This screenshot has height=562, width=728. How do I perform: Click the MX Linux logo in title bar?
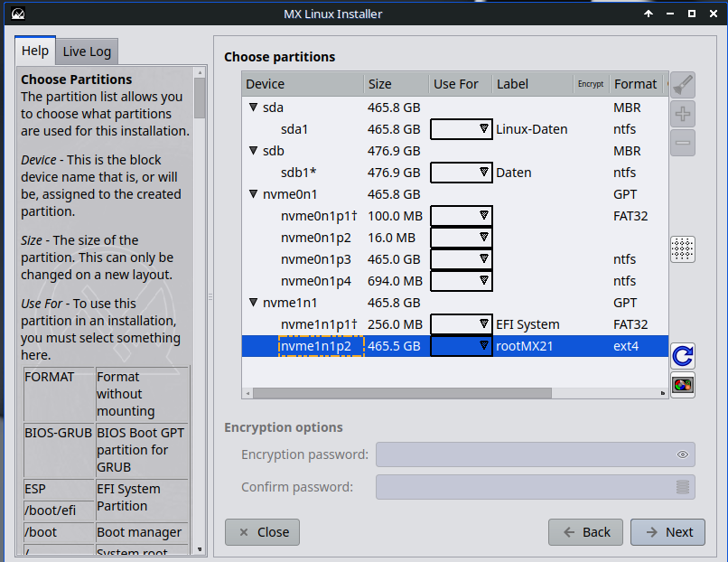[18, 14]
